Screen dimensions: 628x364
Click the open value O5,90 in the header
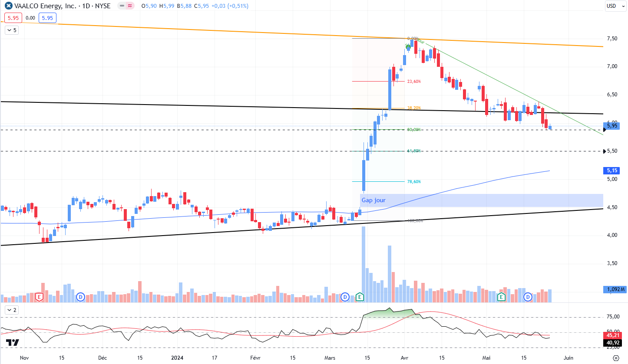tap(149, 6)
